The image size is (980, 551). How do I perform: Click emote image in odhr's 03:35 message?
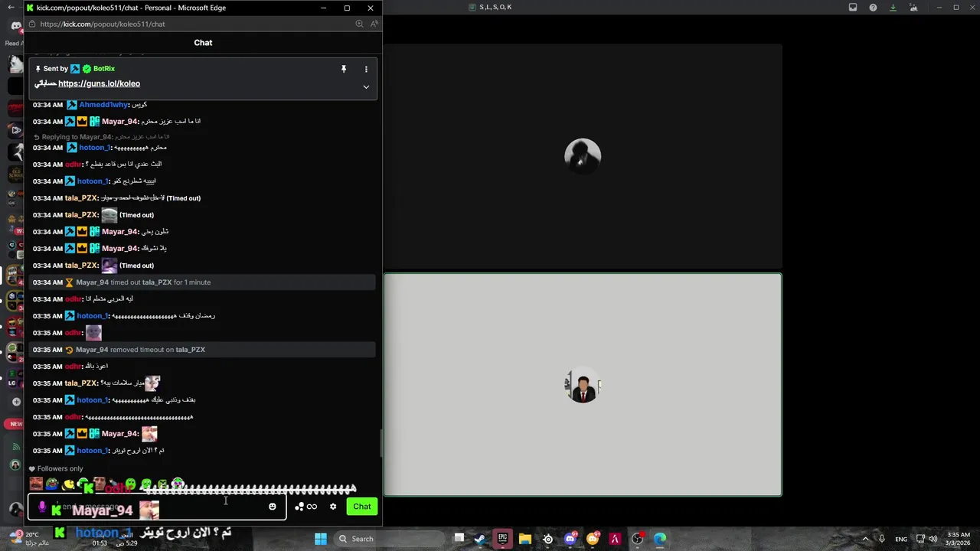point(93,333)
